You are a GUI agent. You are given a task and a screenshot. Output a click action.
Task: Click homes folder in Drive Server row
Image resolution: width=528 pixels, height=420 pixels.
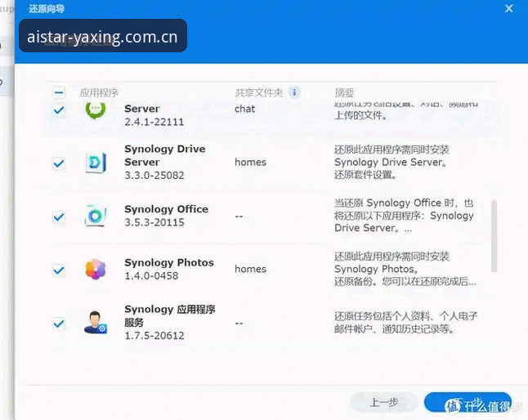pyautogui.click(x=251, y=163)
